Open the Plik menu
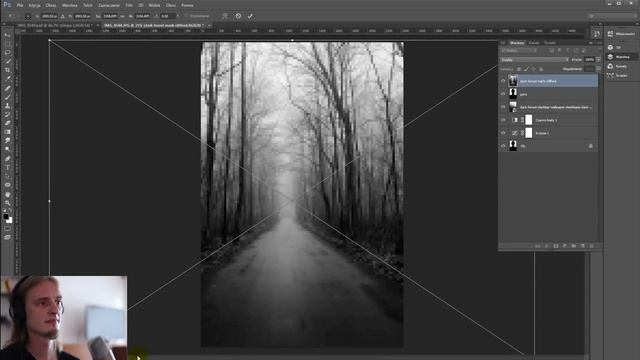The height and width of the screenshot is (360, 640). (20, 5)
